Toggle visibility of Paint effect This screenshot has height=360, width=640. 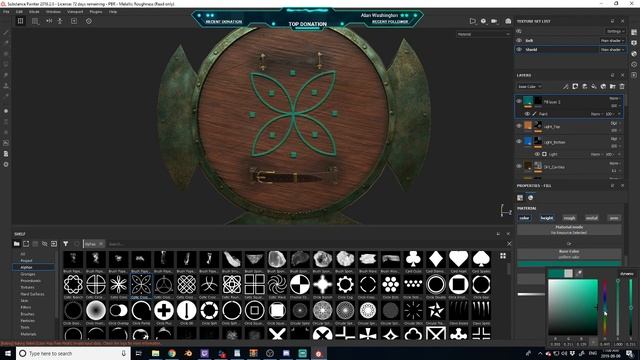[x=527, y=114]
